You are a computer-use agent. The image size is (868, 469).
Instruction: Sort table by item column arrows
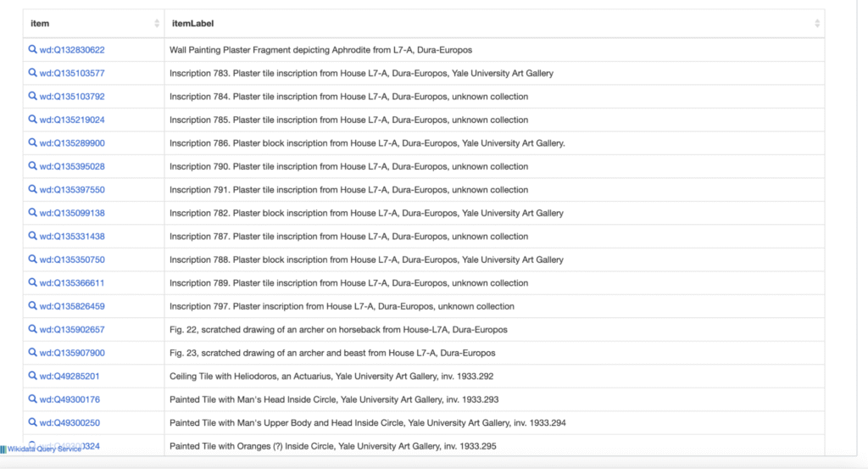point(157,24)
